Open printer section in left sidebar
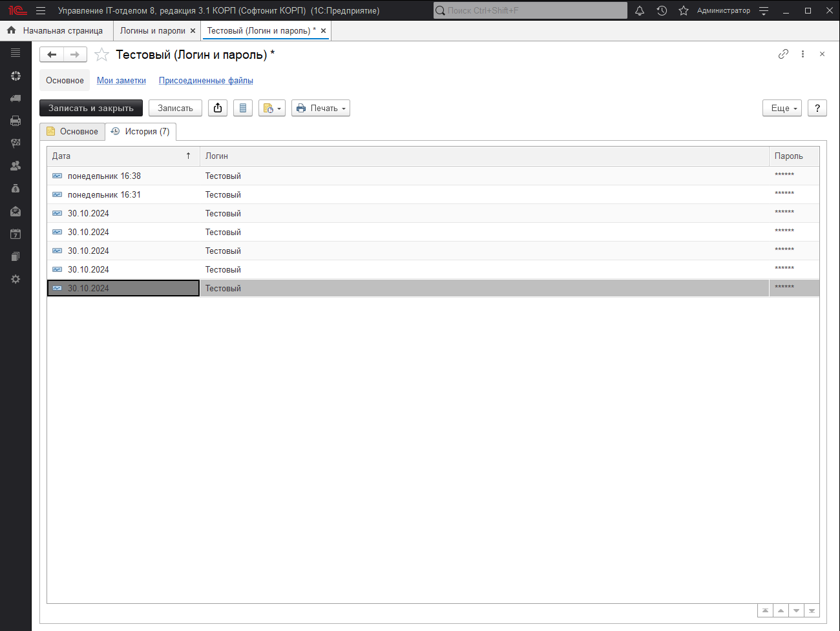The image size is (840, 631). [16, 121]
